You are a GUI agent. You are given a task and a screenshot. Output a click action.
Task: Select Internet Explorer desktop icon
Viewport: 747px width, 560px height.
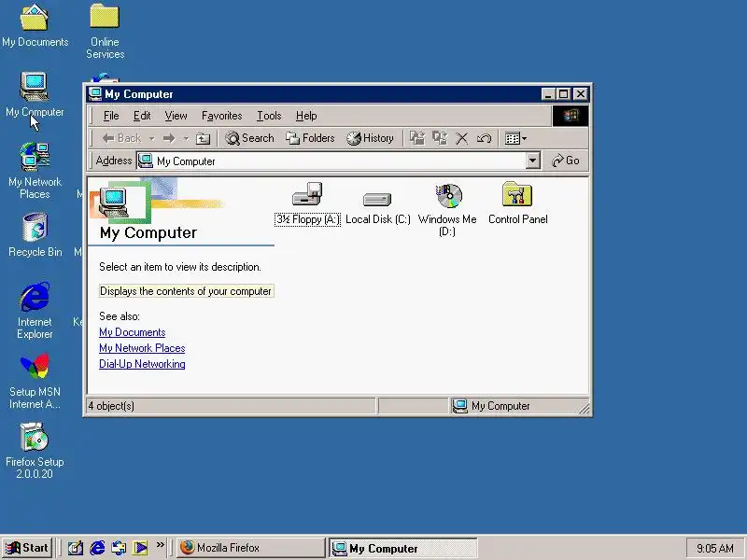[35, 311]
